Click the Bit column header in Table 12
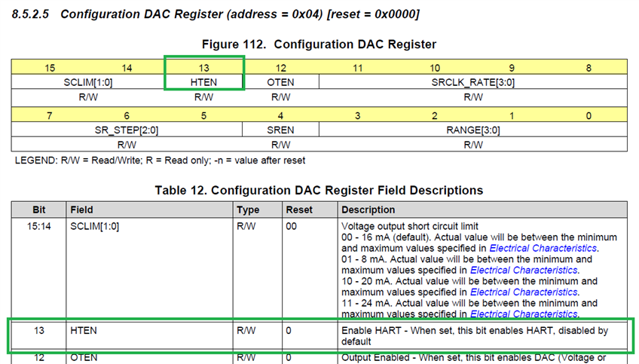Image resolution: width=639 pixels, height=364 pixels. [39, 210]
